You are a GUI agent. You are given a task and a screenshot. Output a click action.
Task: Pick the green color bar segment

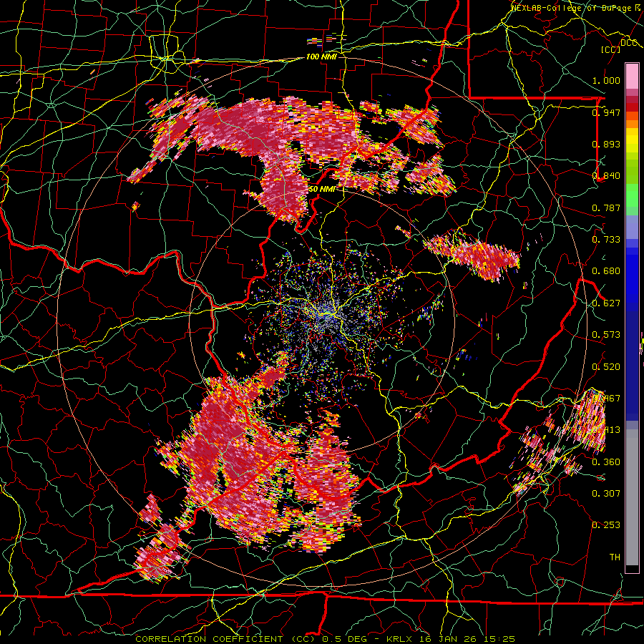coord(632,195)
